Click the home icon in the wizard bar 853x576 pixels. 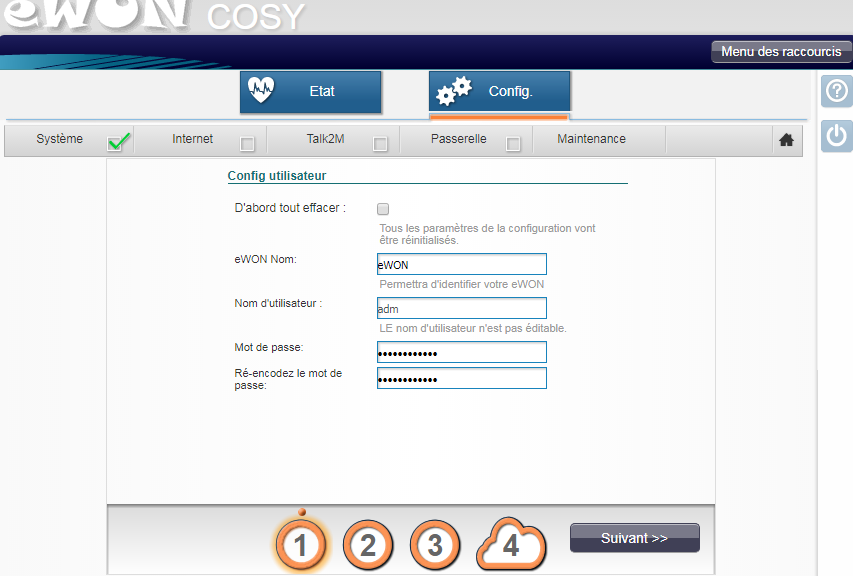pyautogui.click(x=786, y=140)
